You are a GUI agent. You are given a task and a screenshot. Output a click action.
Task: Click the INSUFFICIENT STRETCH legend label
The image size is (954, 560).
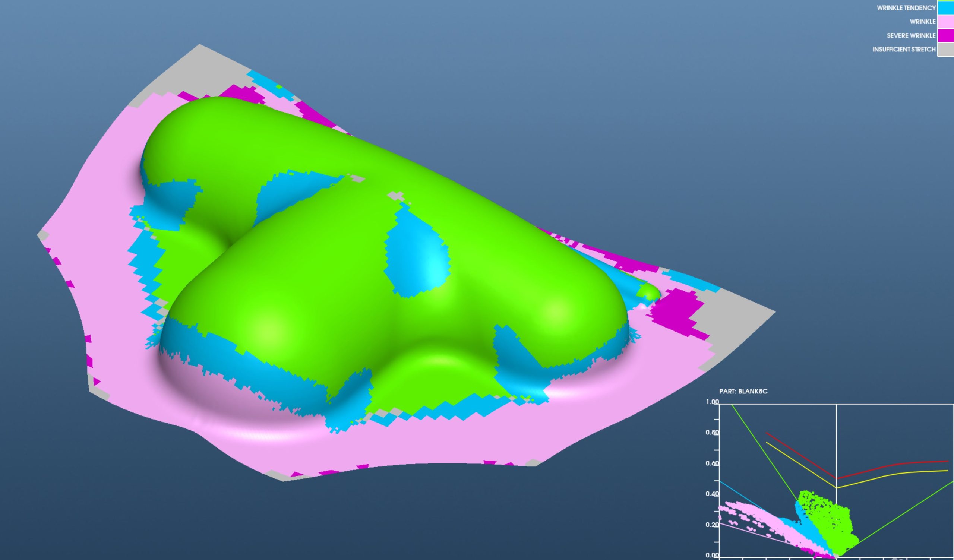[x=904, y=50]
